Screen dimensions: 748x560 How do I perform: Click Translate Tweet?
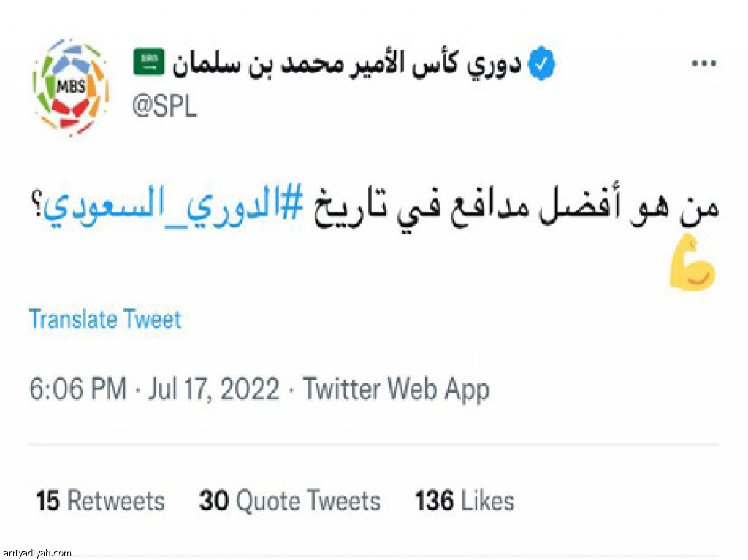[105, 318]
